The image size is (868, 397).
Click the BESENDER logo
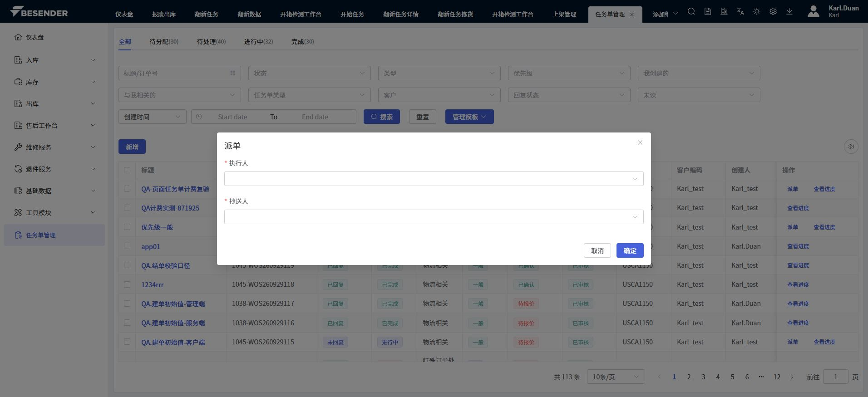[x=39, y=12]
